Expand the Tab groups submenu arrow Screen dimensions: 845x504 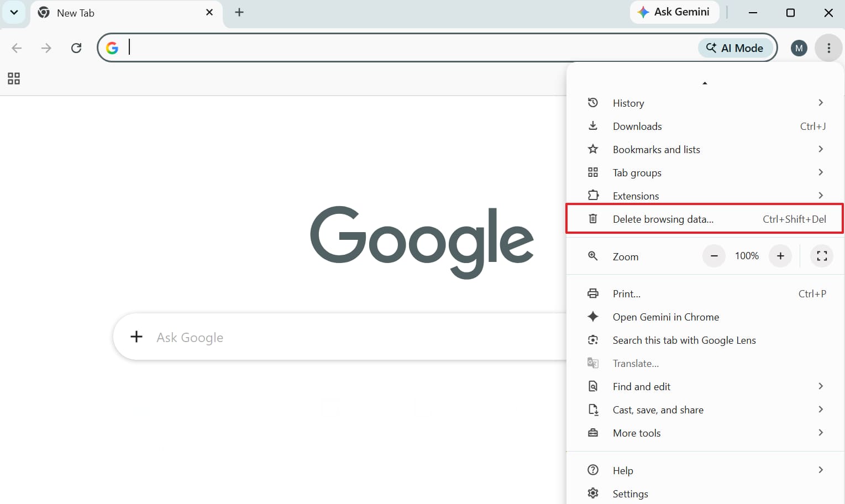tap(821, 172)
